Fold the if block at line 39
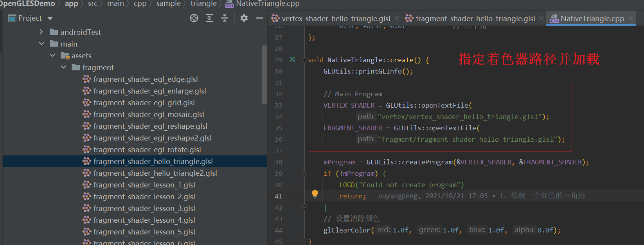The image size is (644, 245). click(x=304, y=173)
